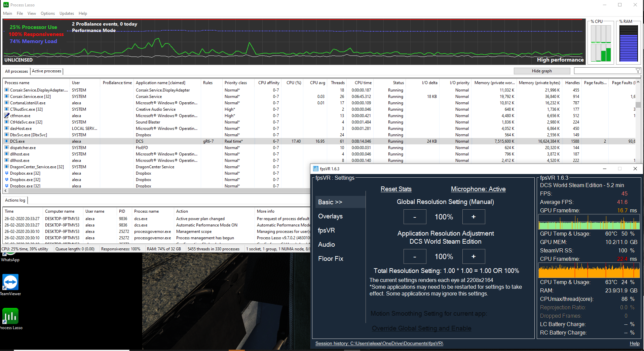Image resolution: width=644 pixels, height=351 pixels.
Task: Toggle Override Global Setting and Enable
Action: point(421,328)
